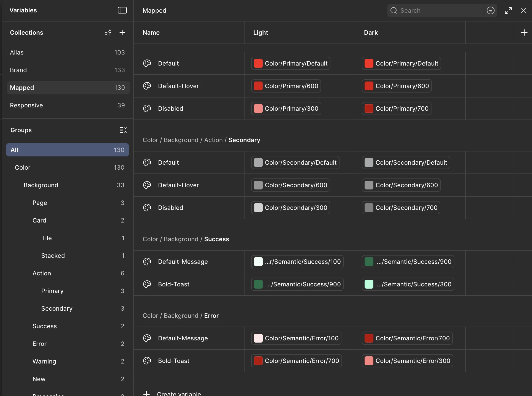
Task: Click palette icon of Error Bold-Toast row
Action: pyautogui.click(x=147, y=361)
